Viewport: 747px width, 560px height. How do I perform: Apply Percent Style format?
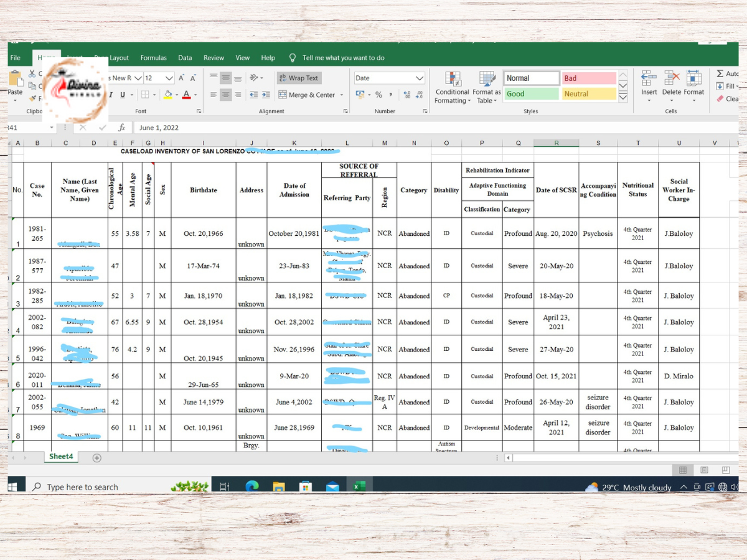(x=378, y=95)
